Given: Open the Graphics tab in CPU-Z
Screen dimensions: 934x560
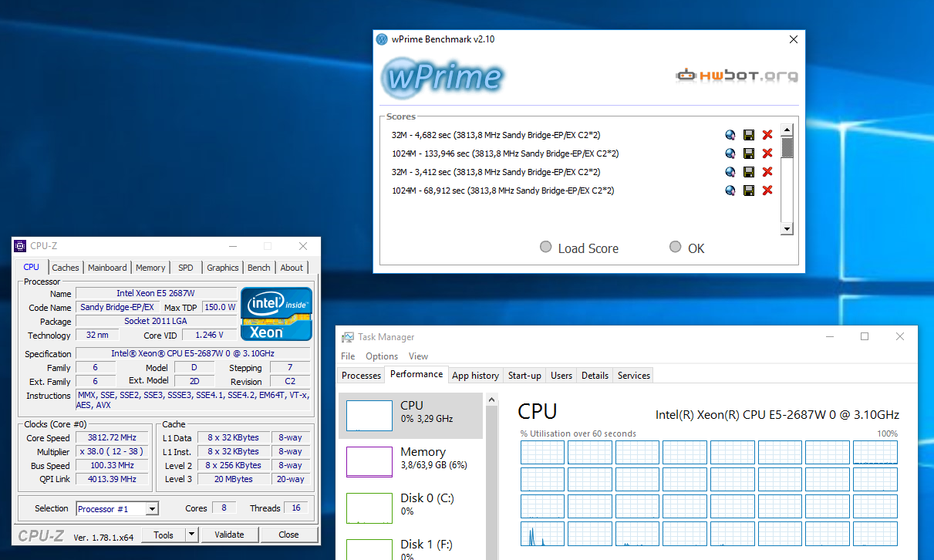Looking at the screenshot, I should coord(223,268).
